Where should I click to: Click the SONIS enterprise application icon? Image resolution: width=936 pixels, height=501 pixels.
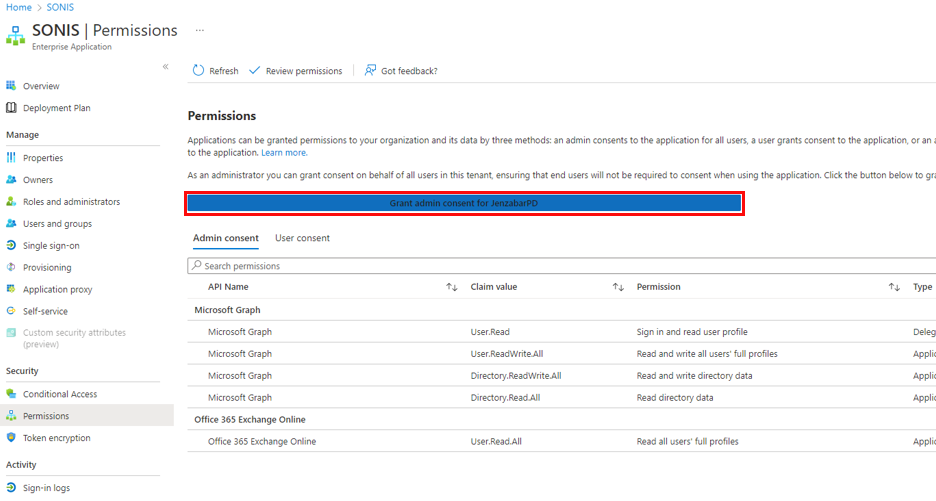tap(16, 36)
